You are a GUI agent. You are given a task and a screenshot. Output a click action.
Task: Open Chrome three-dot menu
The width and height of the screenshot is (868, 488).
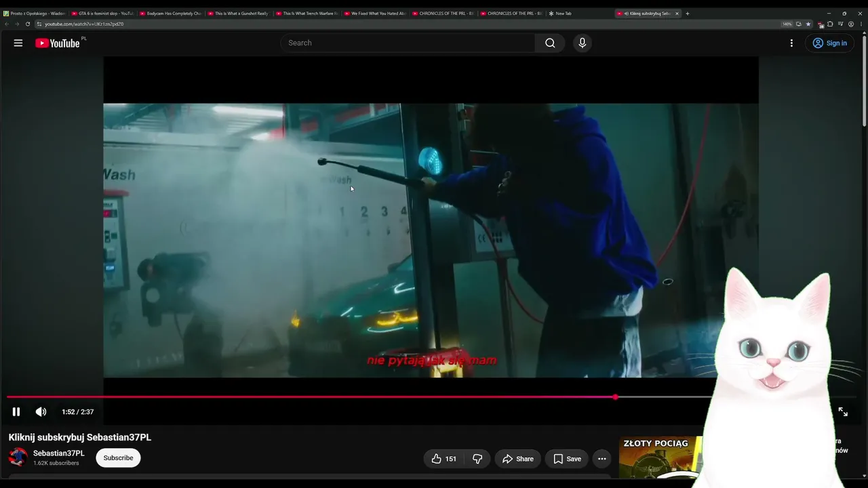(861, 24)
